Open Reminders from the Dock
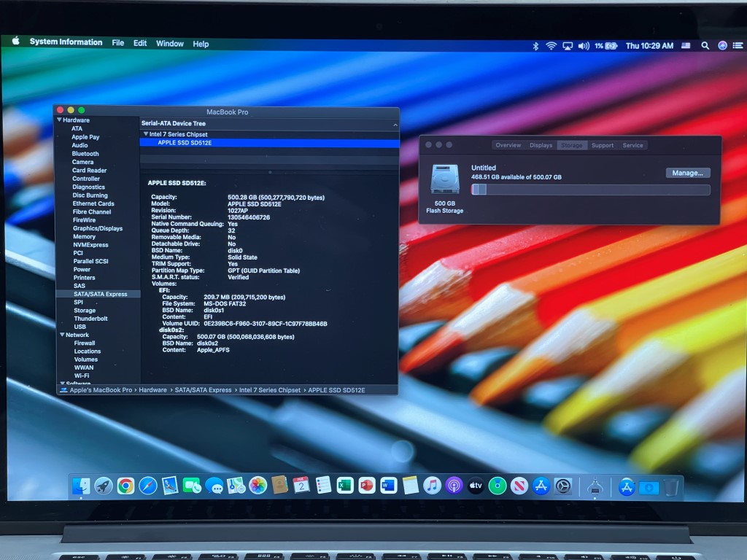This screenshot has width=747, height=560. 323,486
